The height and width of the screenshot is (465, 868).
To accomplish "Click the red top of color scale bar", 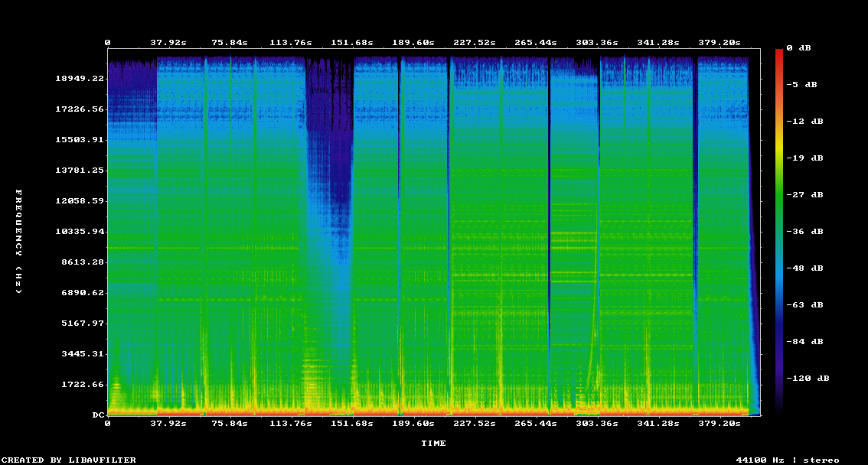I will click(x=779, y=54).
